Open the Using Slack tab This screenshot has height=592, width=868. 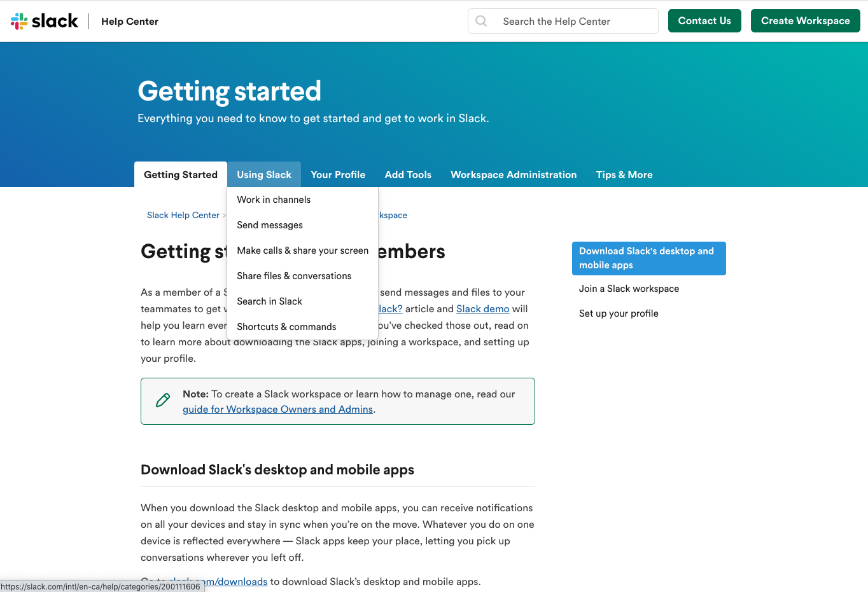264,174
